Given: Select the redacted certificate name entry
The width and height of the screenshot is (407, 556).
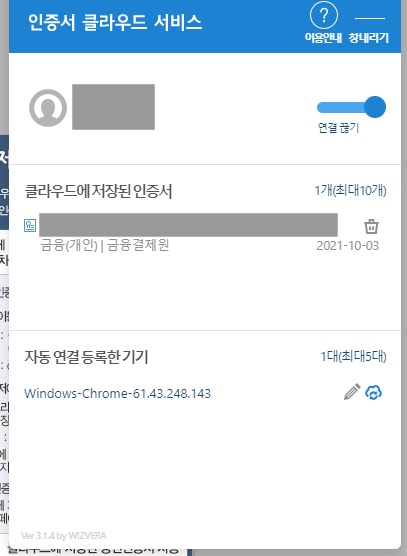Looking at the screenshot, I should coord(188,225).
